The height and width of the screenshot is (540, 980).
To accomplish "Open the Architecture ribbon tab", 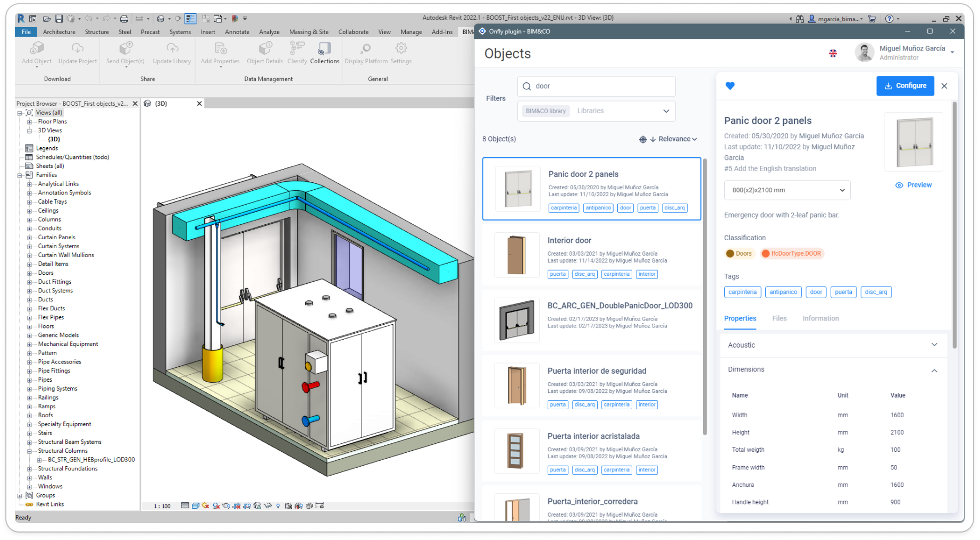I will coord(59,32).
